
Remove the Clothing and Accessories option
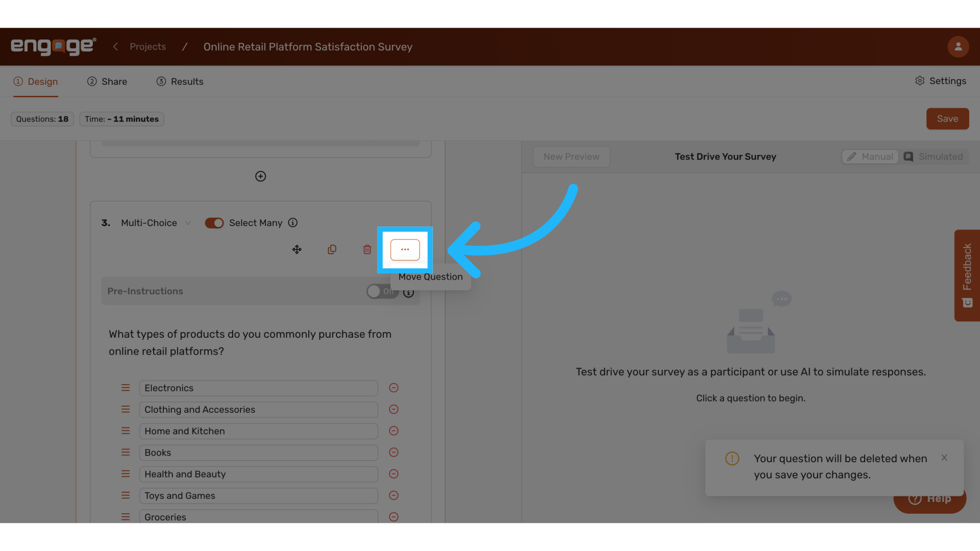point(394,409)
